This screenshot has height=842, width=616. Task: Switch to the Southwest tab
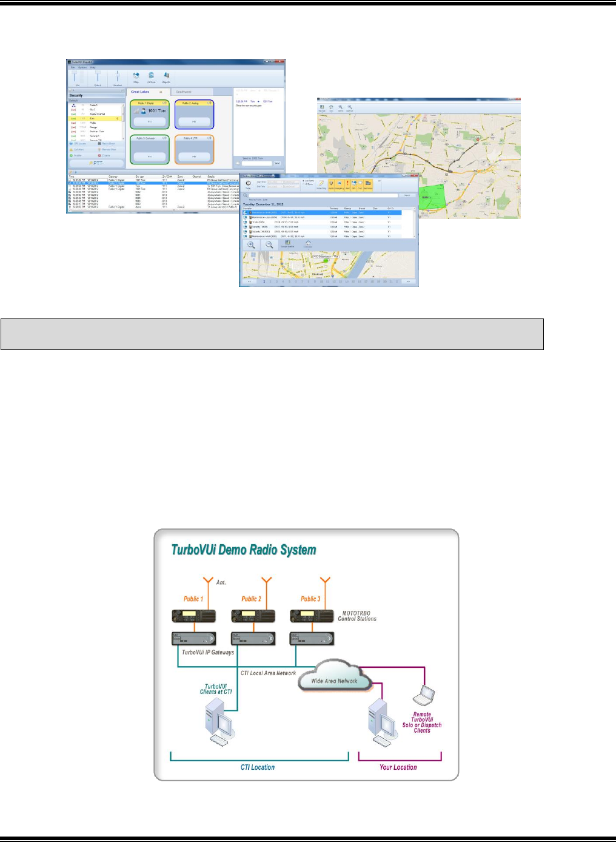[x=191, y=92]
